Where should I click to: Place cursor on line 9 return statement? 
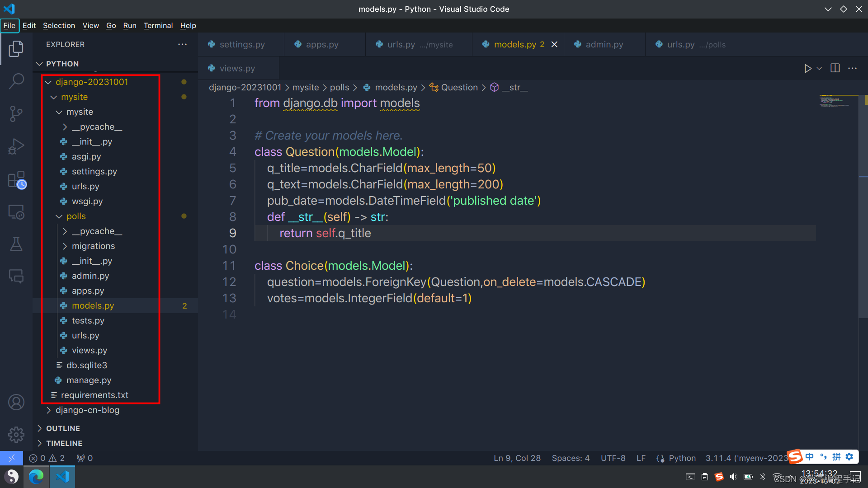pos(325,233)
